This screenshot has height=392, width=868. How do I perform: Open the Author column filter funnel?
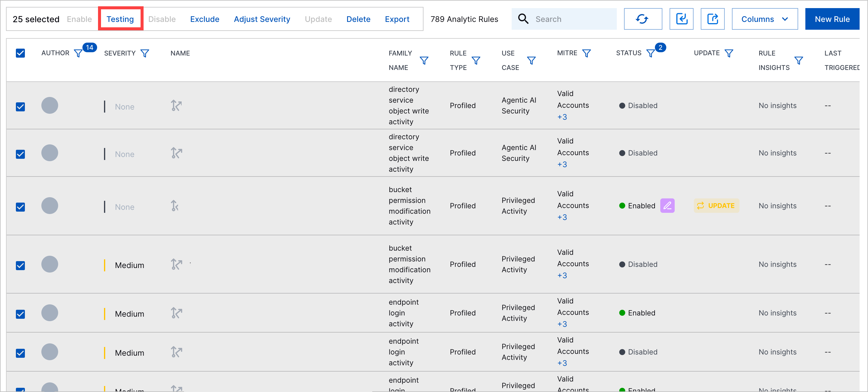point(78,53)
